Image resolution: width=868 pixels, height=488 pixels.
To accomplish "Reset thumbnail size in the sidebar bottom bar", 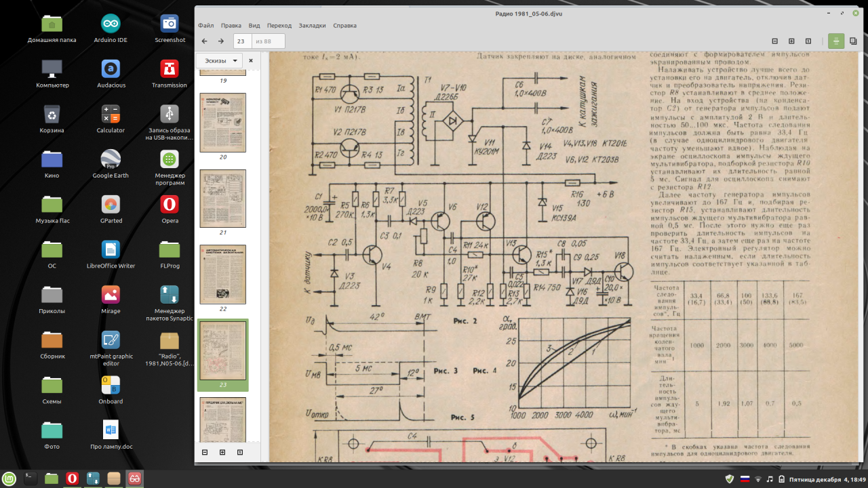I will [240, 452].
